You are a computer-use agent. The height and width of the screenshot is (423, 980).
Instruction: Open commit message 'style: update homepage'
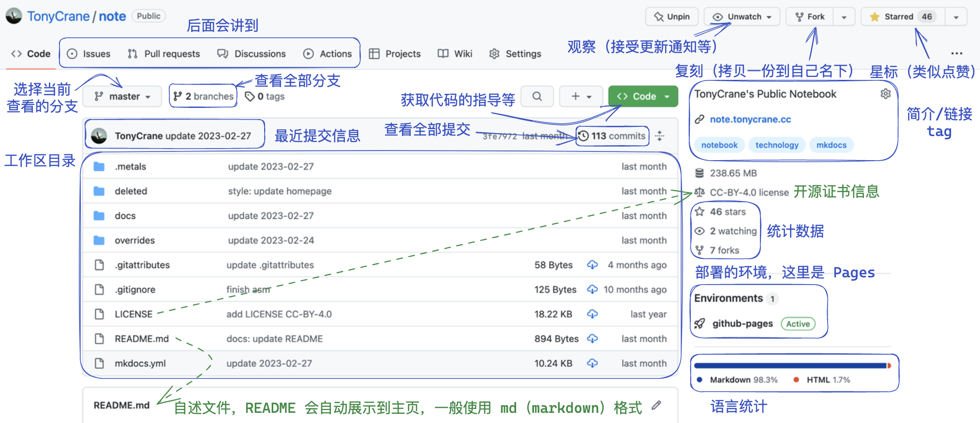280,191
